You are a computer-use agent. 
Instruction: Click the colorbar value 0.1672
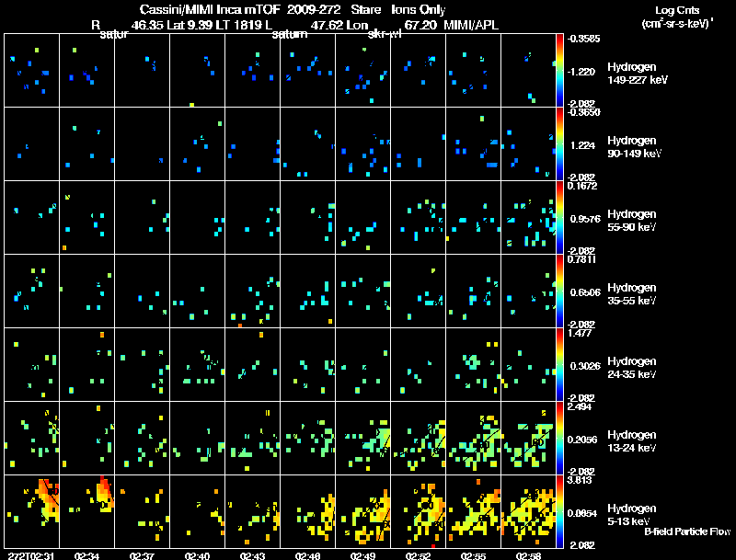[582, 186]
